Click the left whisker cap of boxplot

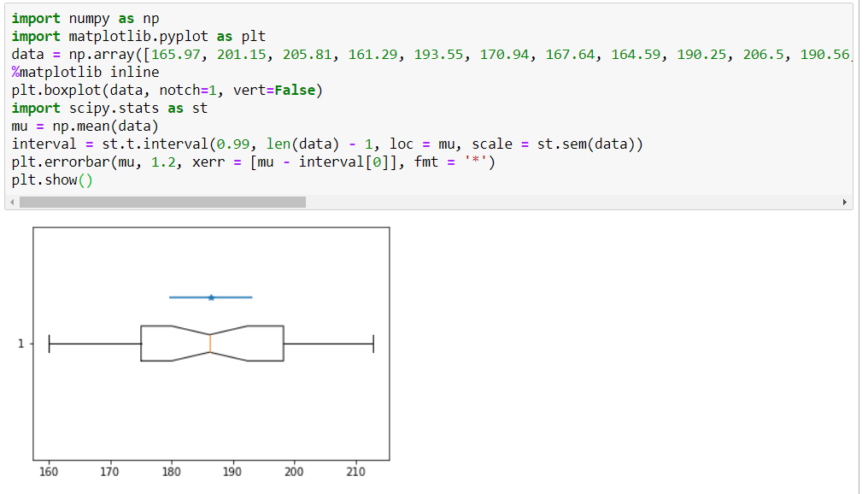[50, 344]
